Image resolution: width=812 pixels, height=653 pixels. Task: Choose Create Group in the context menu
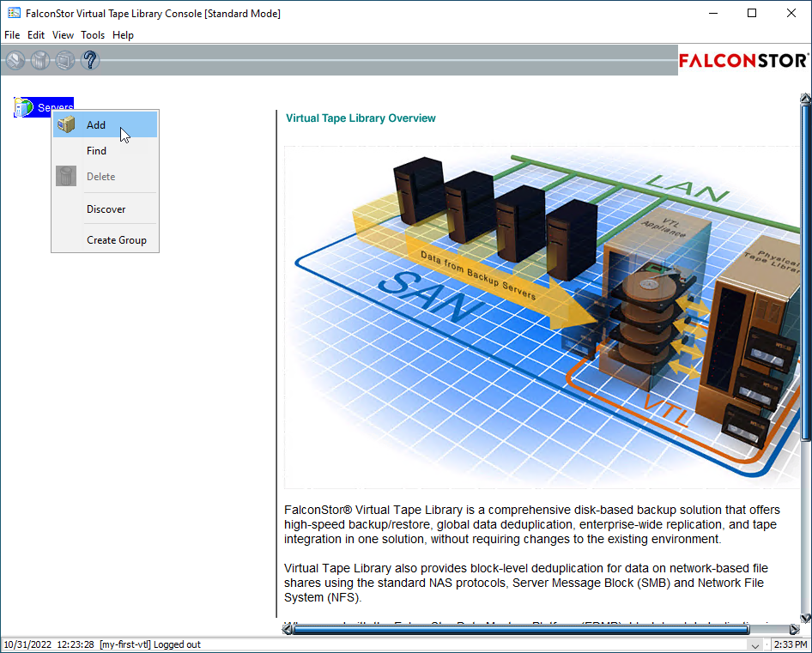105,240
